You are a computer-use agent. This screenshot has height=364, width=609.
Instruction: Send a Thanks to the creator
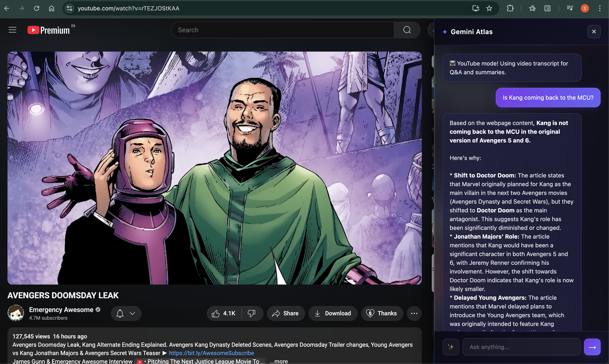coord(382,313)
